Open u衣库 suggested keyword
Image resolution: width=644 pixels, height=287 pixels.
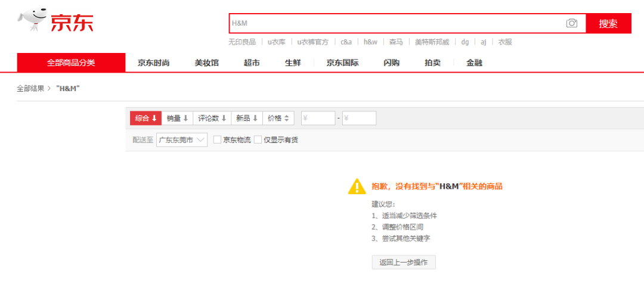pos(277,42)
